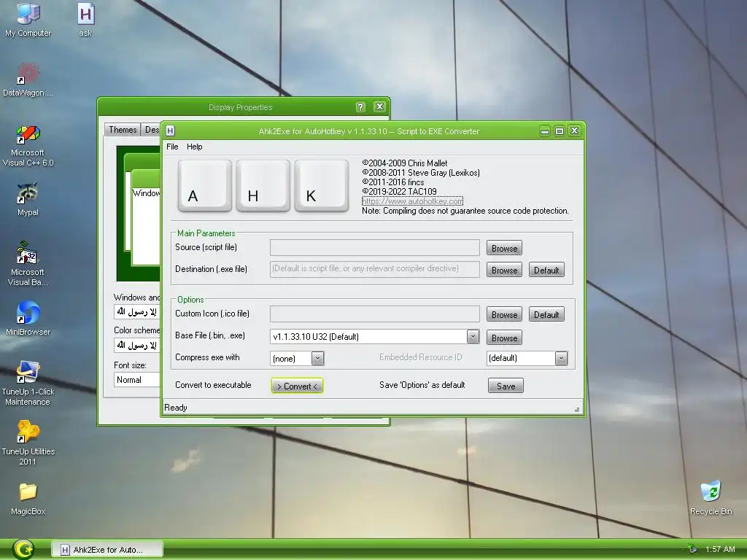Close the Display Properties window
The image size is (747, 560).
(379, 106)
